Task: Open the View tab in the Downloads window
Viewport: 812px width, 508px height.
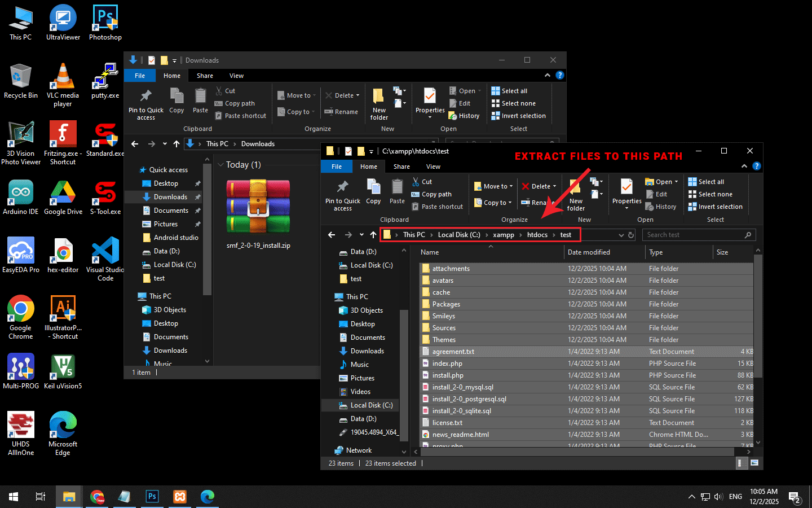Action: (236, 76)
